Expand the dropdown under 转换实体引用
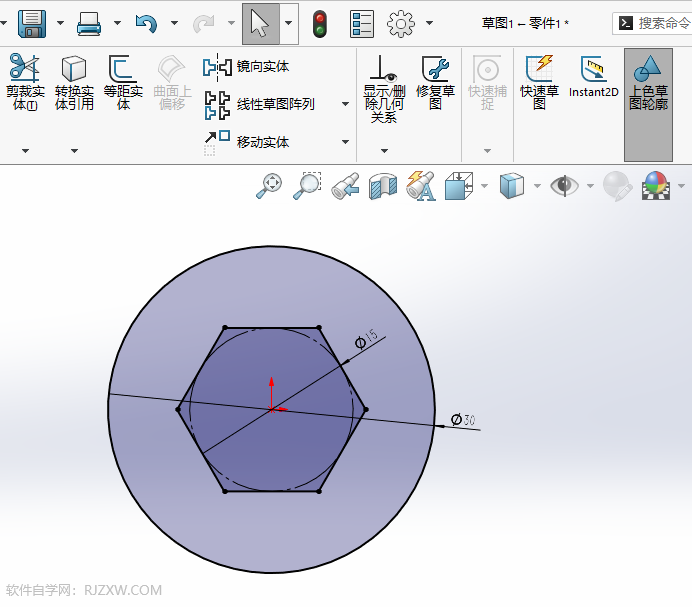The image size is (692, 607). tap(74, 151)
